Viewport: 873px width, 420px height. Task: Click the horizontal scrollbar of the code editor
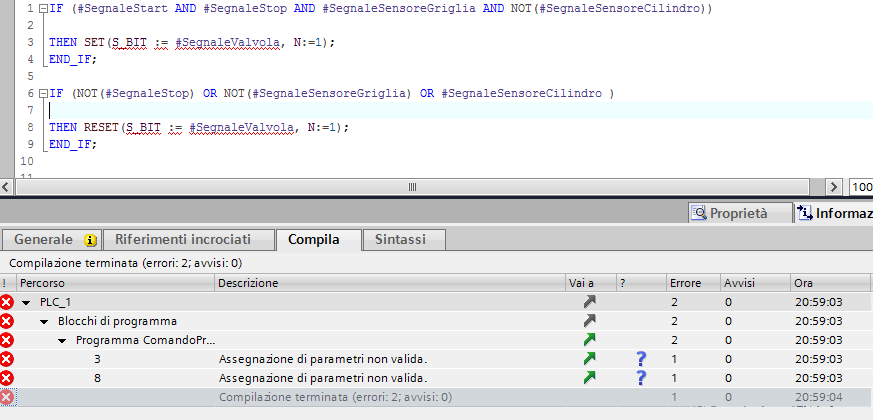[x=411, y=187]
